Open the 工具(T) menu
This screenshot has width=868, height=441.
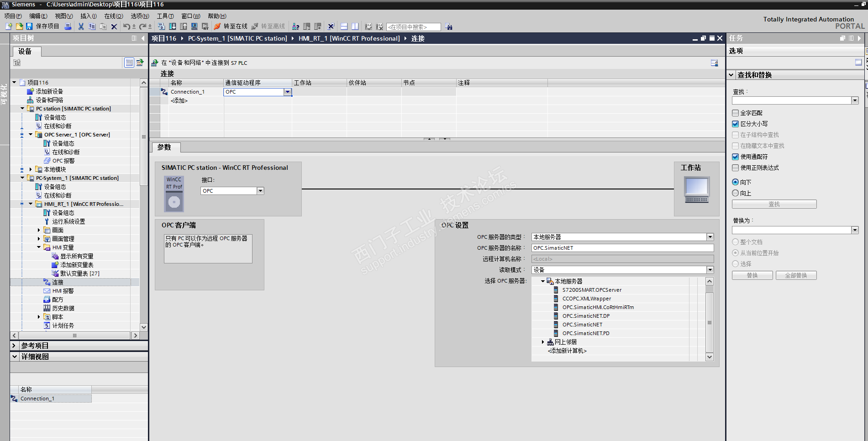tap(165, 16)
